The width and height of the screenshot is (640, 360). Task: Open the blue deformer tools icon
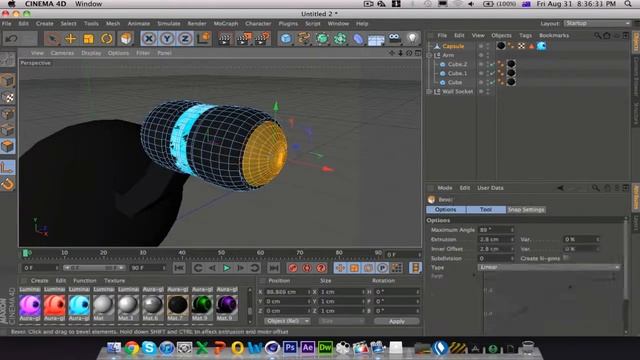coord(358,39)
